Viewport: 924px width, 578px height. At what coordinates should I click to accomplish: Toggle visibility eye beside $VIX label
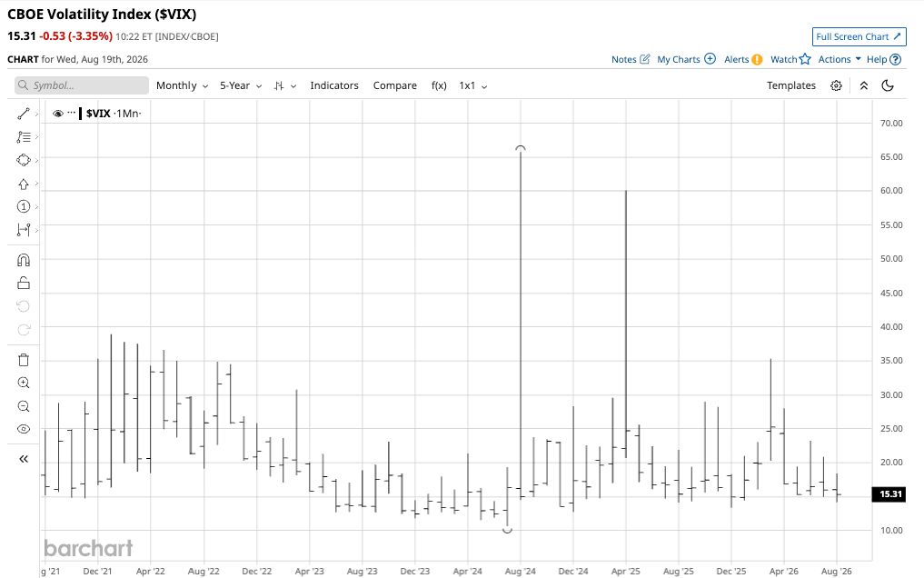click(x=58, y=114)
